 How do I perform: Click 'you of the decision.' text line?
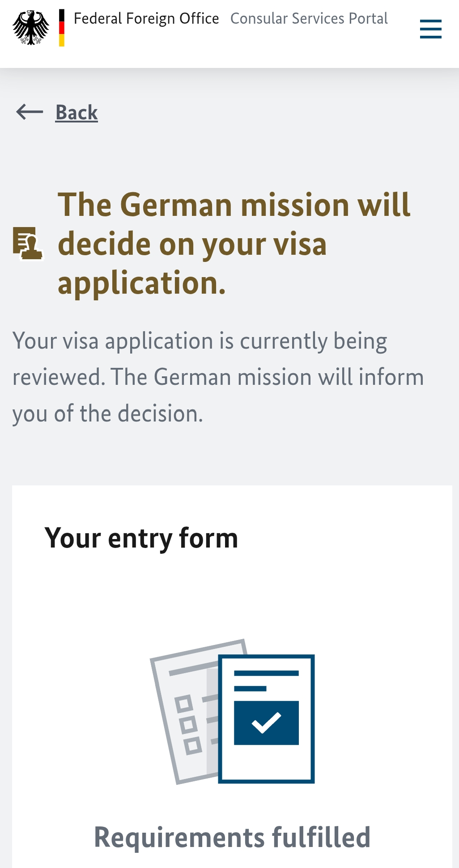[108, 413]
